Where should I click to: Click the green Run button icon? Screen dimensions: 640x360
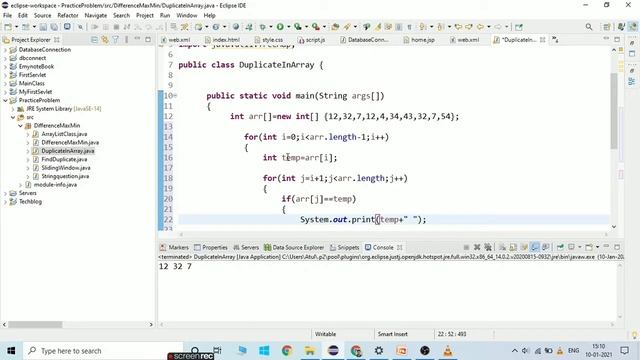click(x=280, y=27)
